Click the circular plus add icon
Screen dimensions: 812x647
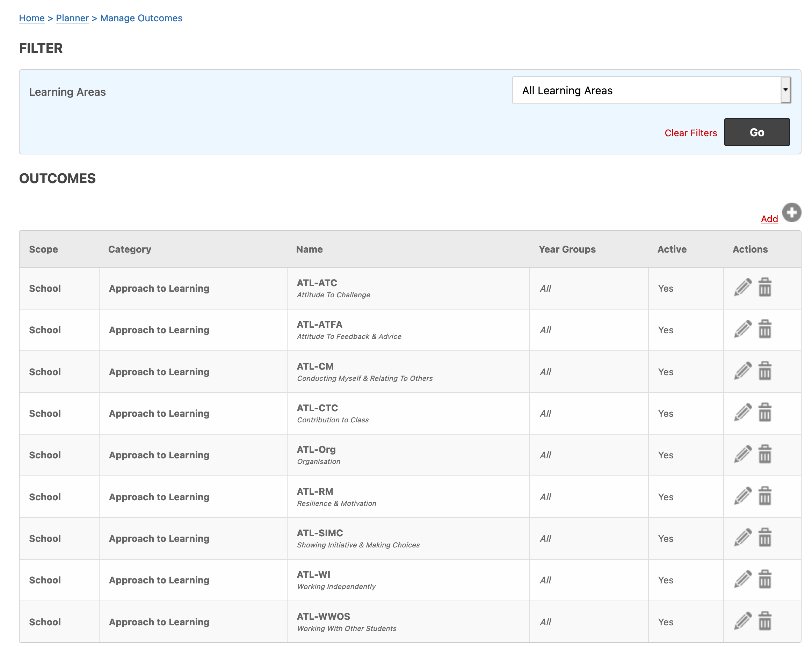tap(791, 212)
